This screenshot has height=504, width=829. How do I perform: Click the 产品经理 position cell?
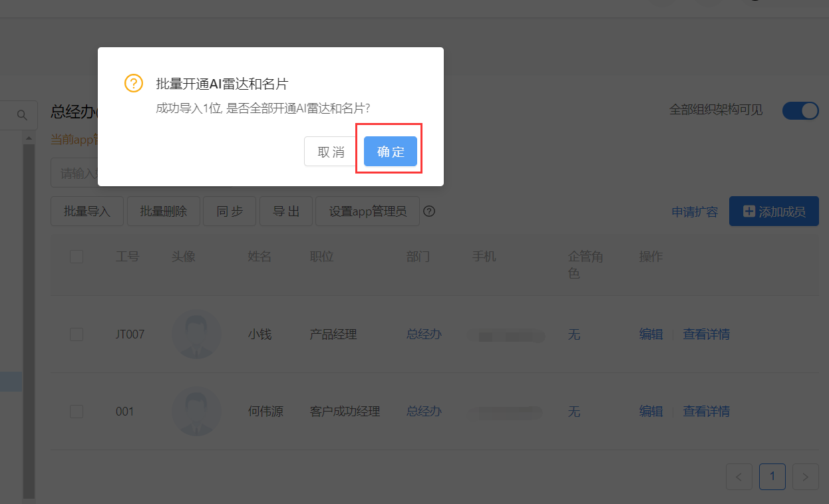[333, 334]
